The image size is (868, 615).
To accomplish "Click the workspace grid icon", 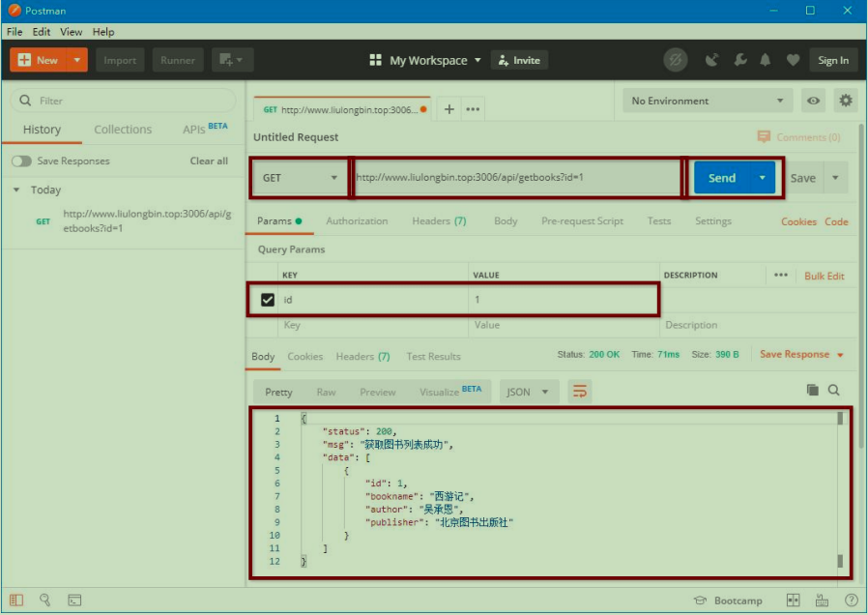I will [375, 60].
